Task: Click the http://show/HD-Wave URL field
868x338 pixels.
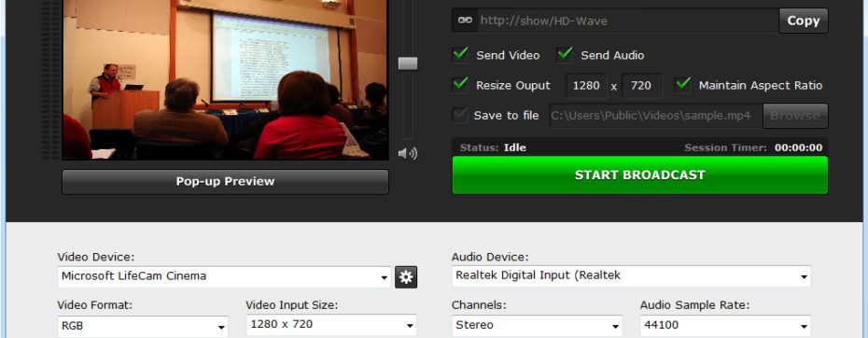Action: coord(628,21)
